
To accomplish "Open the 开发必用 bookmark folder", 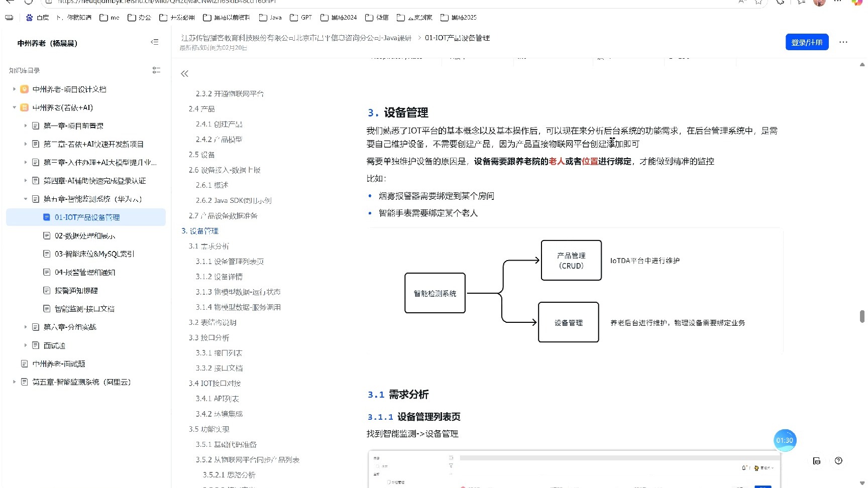I will tap(177, 18).
